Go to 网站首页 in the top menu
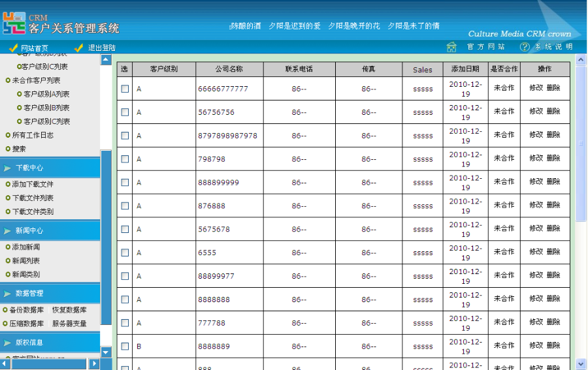 35,48
